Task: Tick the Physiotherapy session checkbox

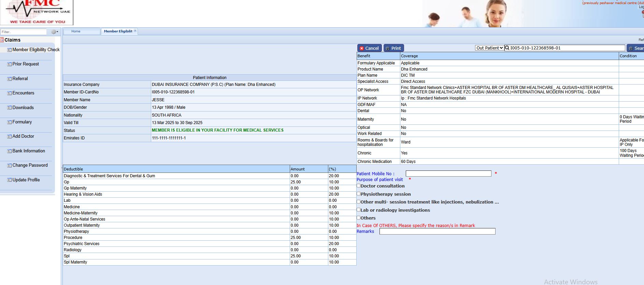Action: point(359,194)
